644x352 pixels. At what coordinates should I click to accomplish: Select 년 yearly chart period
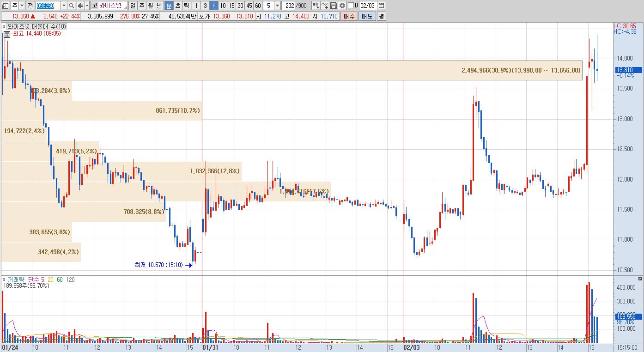(159, 6)
